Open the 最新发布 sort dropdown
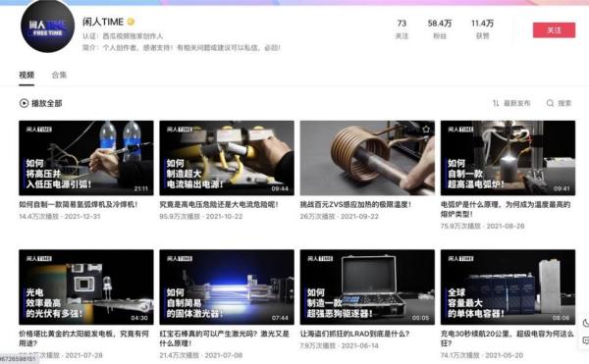Image resolution: width=589 pixels, height=364 pixels. pos(517,103)
